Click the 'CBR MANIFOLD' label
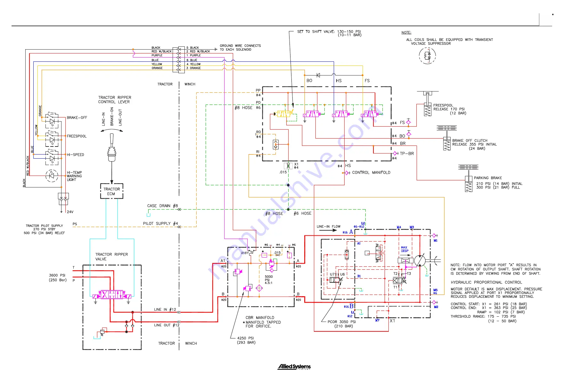Screen dimensions: 588x380 (x=260, y=318)
